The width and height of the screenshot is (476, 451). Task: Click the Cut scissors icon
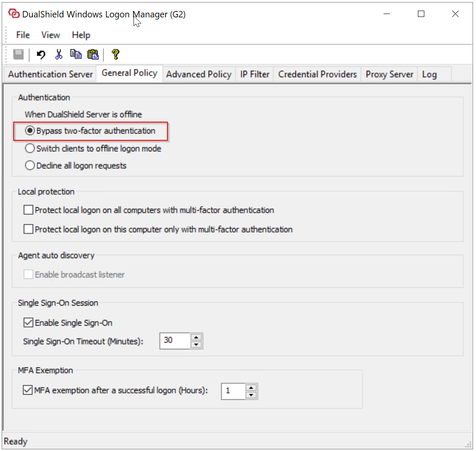pos(59,54)
